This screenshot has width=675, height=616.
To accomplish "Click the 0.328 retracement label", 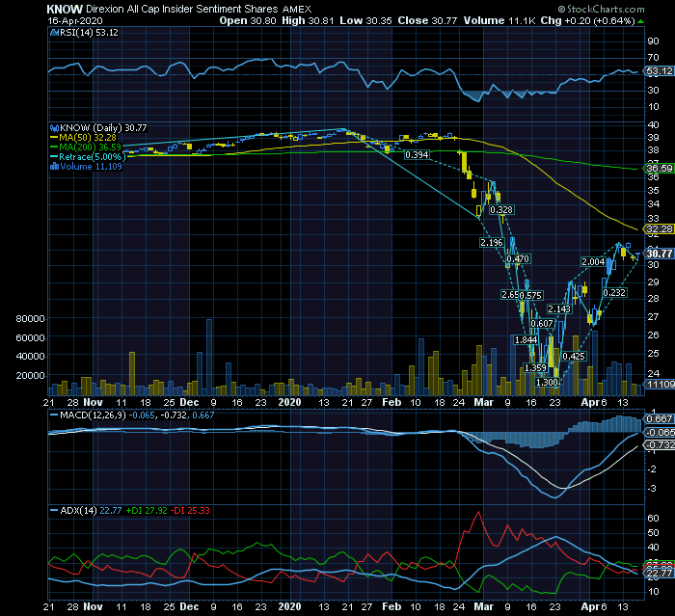I will [x=501, y=209].
